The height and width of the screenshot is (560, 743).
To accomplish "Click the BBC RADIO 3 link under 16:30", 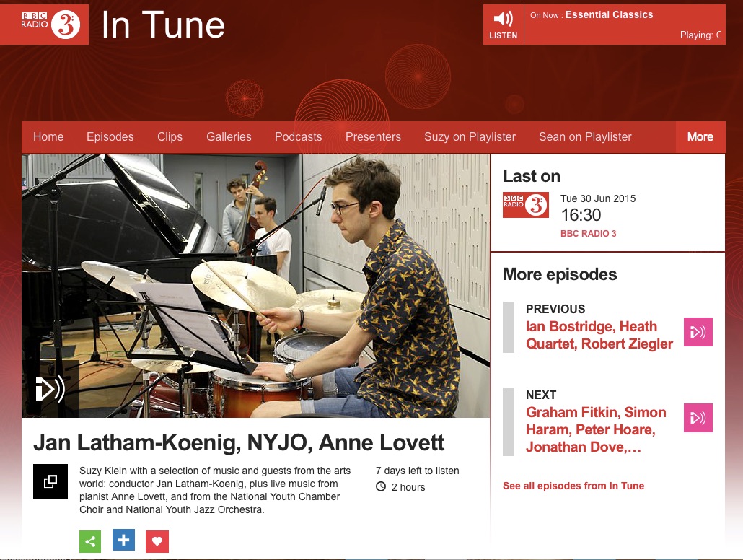I will (x=589, y=234).
